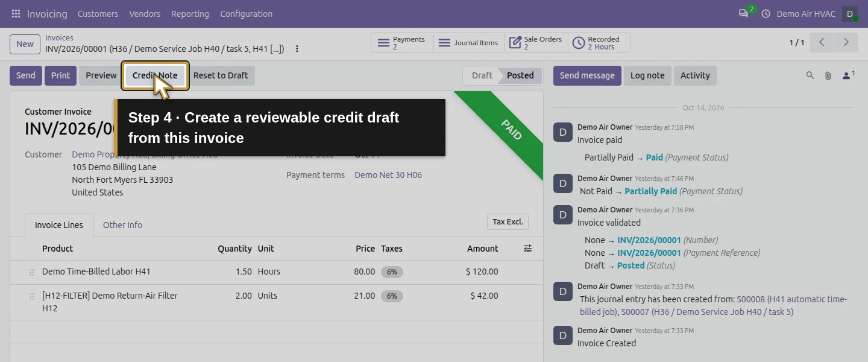This screenshot has width=868, height=362.
Task: Open the Configuration menu
Action: coord(246,13)
